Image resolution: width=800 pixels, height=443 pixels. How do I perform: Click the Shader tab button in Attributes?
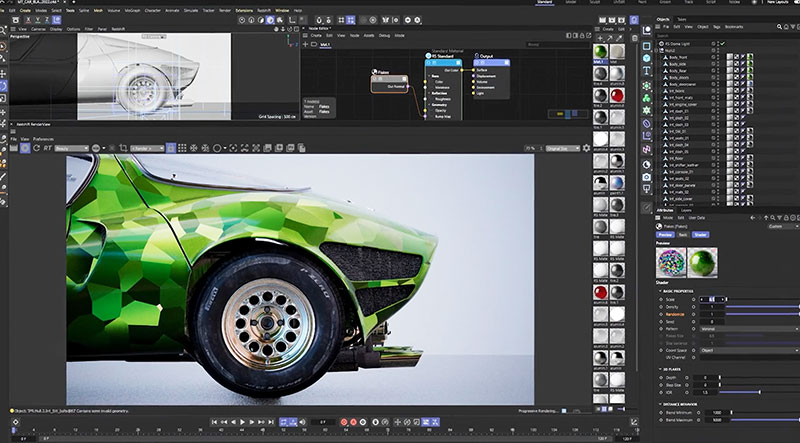pyautogui.click(x=701, y=235)
